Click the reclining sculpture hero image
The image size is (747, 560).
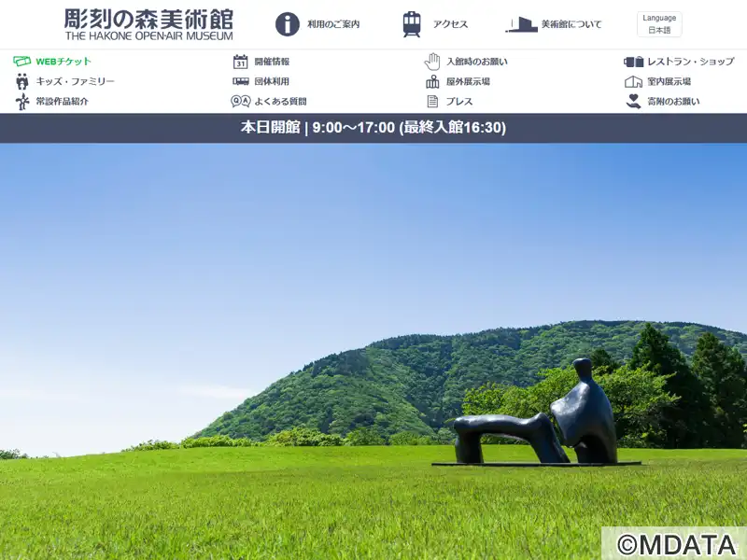coord(373,352)
